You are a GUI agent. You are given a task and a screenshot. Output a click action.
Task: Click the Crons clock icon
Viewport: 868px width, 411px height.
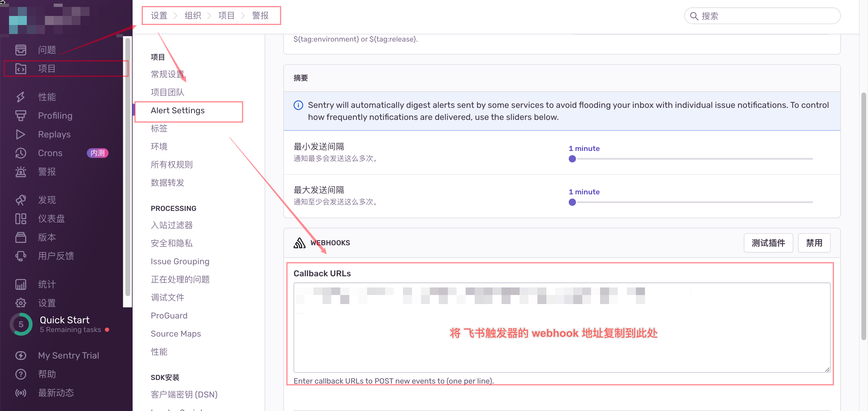[x=20, y=153]
